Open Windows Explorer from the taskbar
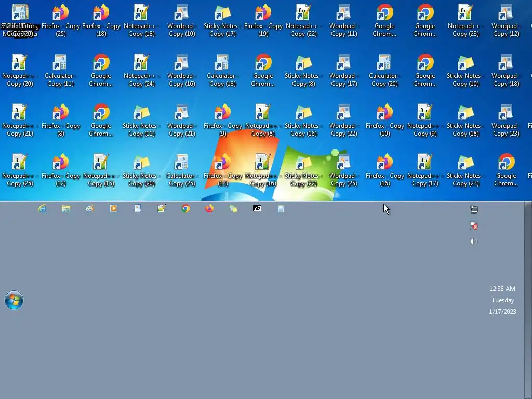 point(66,208)
